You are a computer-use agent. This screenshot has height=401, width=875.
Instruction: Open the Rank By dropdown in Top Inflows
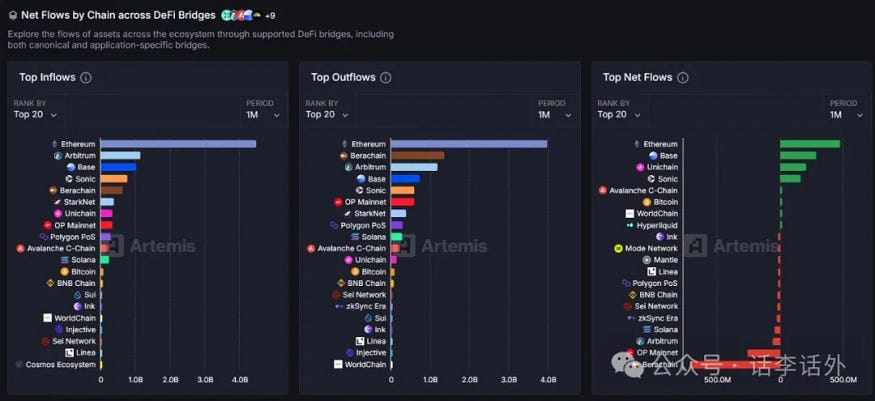coord(36,114)
